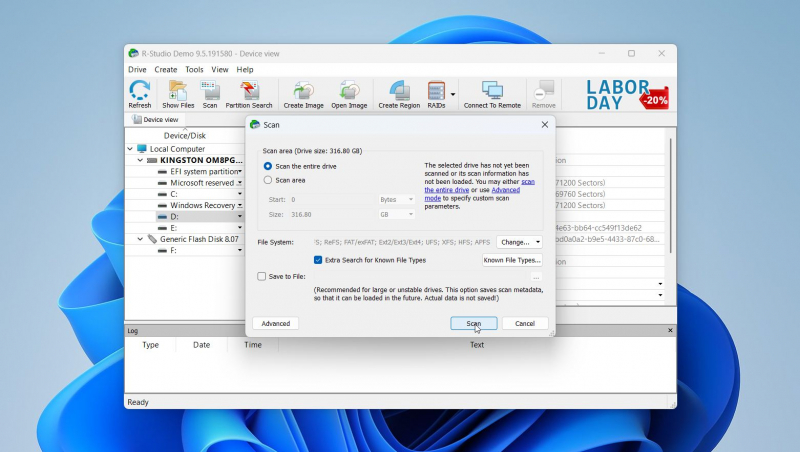800x452 pixels.
Task: Click the D: partition icon
Action: 162,217
